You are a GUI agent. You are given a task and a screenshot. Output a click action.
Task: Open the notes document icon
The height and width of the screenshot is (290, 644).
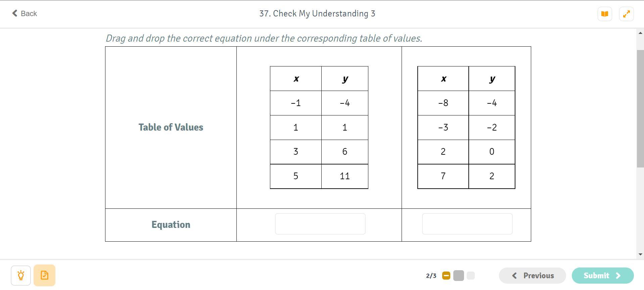pyautogui.click(x=44, y=276)
